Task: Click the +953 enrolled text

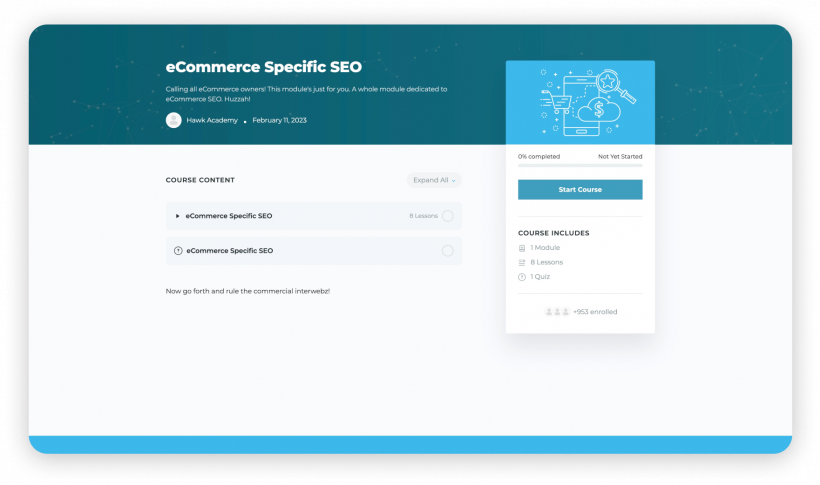Action: (x=595, y=312)
